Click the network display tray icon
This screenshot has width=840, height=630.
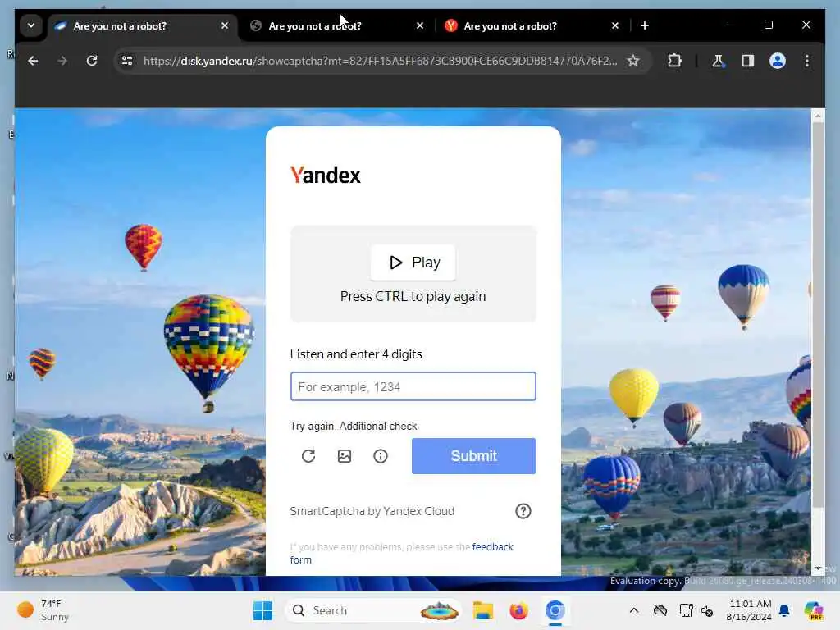(686, 610)
